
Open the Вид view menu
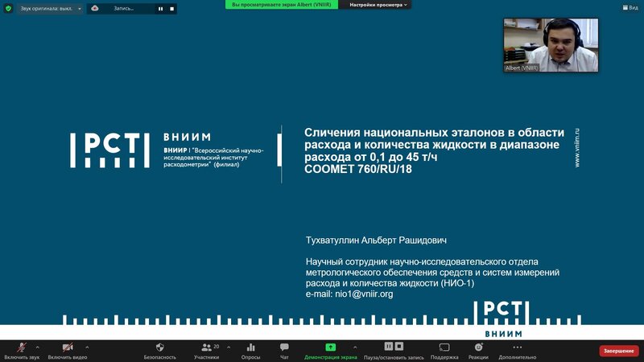coord(629,7)
